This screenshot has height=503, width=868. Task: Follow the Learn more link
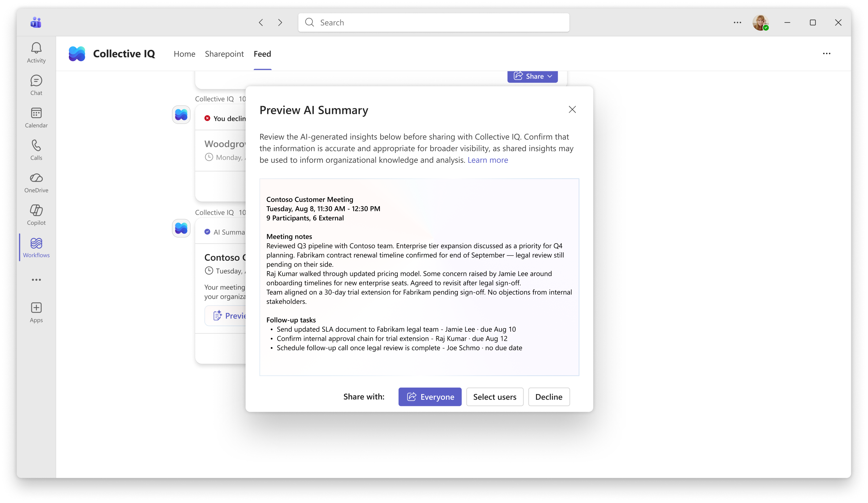[x=488, y=160]
